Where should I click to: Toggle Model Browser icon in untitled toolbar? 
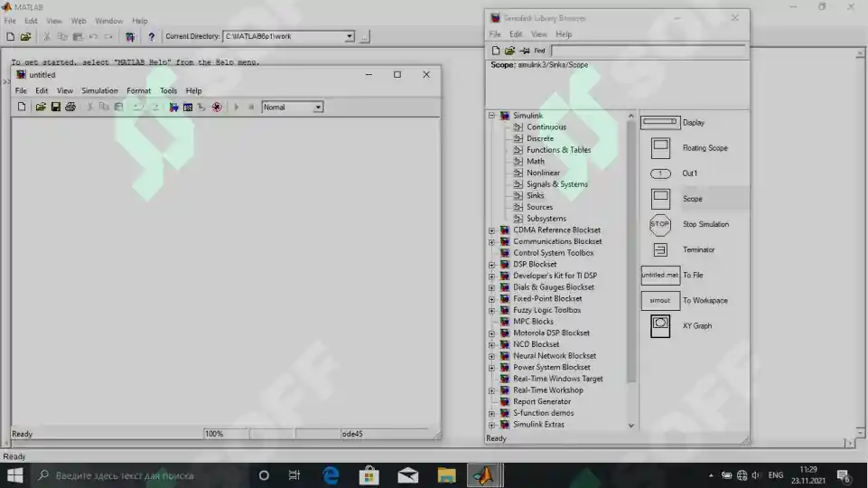[188, 107]
